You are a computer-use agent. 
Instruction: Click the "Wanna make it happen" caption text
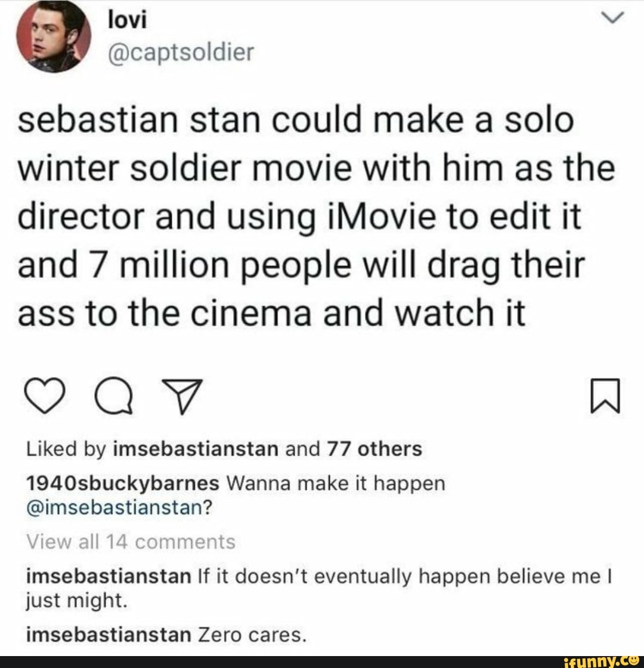(x=335, y=484)
